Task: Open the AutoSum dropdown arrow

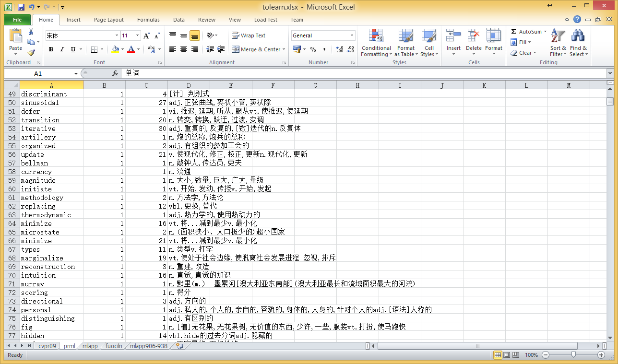Action: click(545, 32)
